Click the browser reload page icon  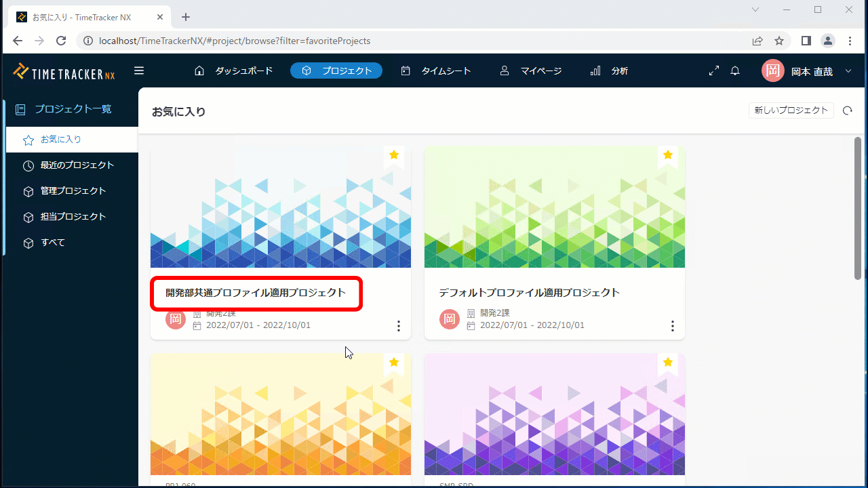click(x=61, y=41)
